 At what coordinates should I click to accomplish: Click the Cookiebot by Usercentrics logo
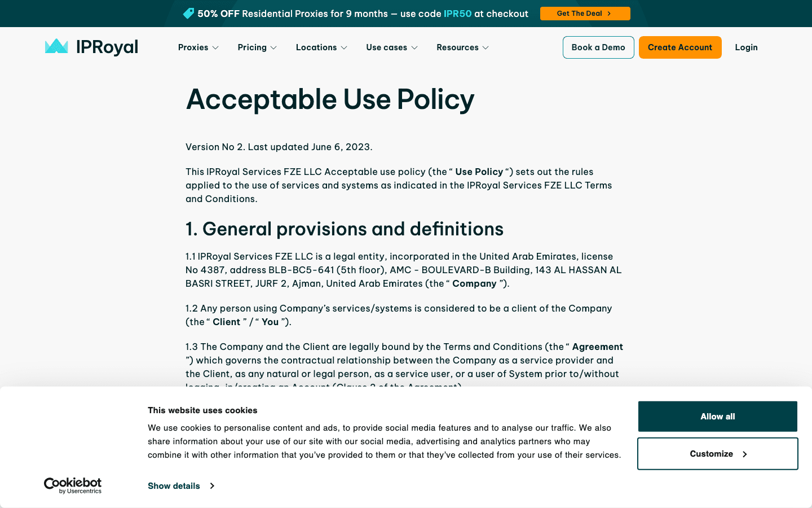pyautogui.click(x=73, y=485)
